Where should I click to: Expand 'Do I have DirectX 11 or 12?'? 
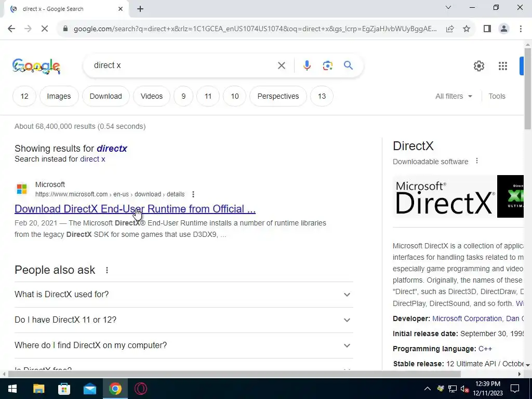(183, 320)
